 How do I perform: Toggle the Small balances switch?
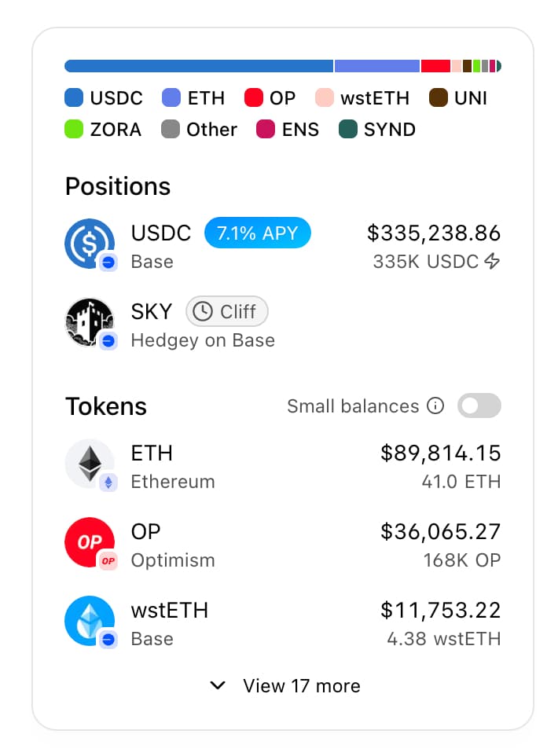(479, 406)
